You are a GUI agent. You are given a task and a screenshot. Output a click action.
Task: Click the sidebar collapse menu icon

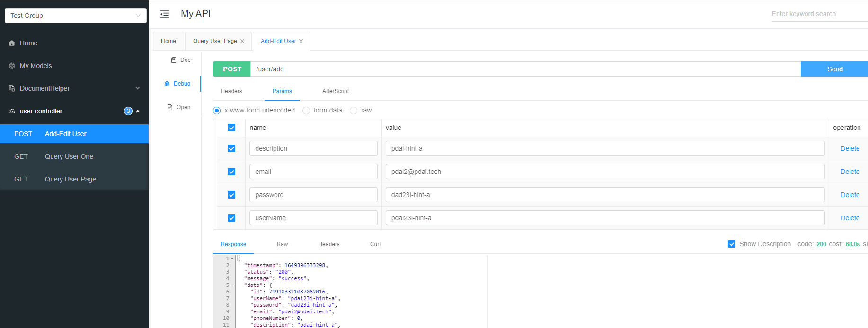click(x=165, y=14)
